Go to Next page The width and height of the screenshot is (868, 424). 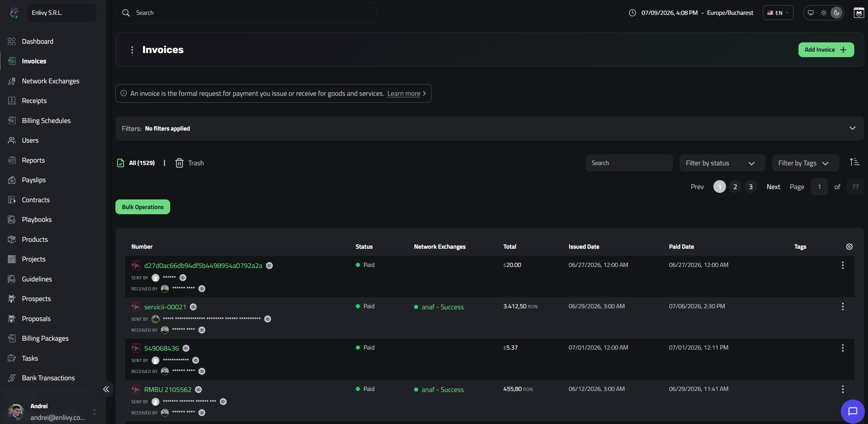773,187
